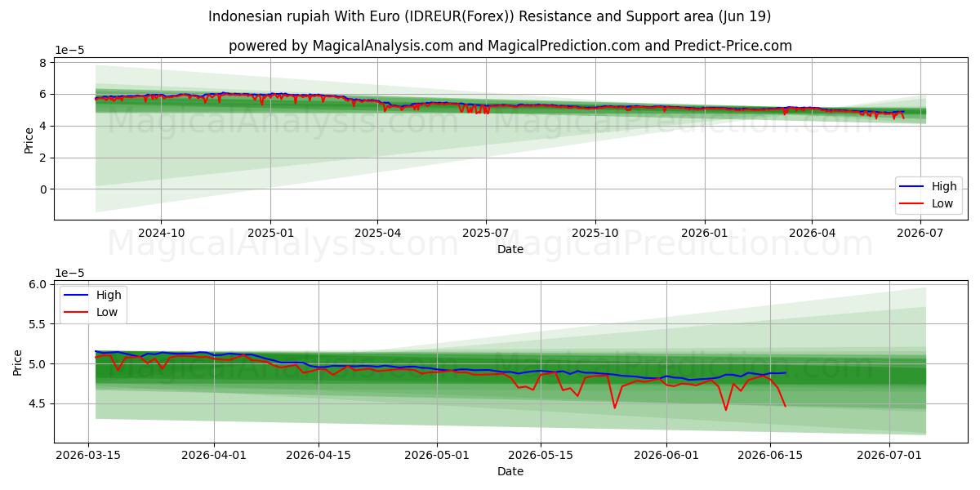Click the 'powered by MagicalAnalysis.com' subtitle
The image size is (980, 490).
pos(510,46)
